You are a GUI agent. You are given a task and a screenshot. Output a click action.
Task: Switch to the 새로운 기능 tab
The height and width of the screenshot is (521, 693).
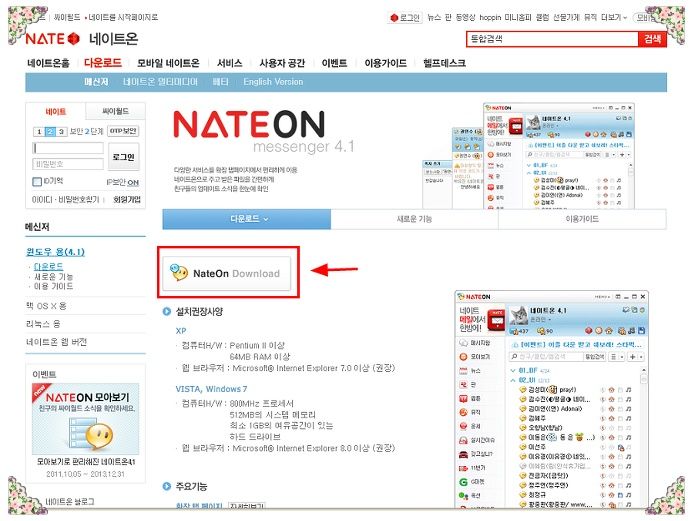click(414, 219)
